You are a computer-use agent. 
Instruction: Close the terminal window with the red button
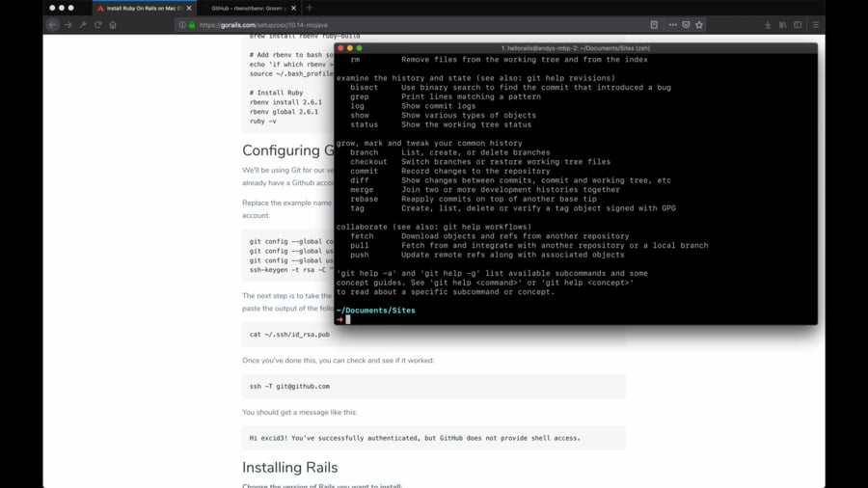click(340, 48)
